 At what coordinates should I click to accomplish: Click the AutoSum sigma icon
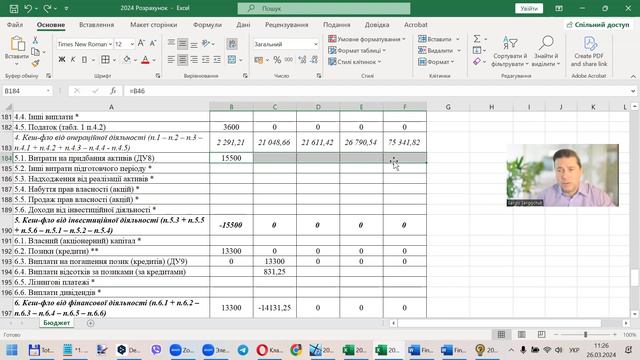[477, 39]
